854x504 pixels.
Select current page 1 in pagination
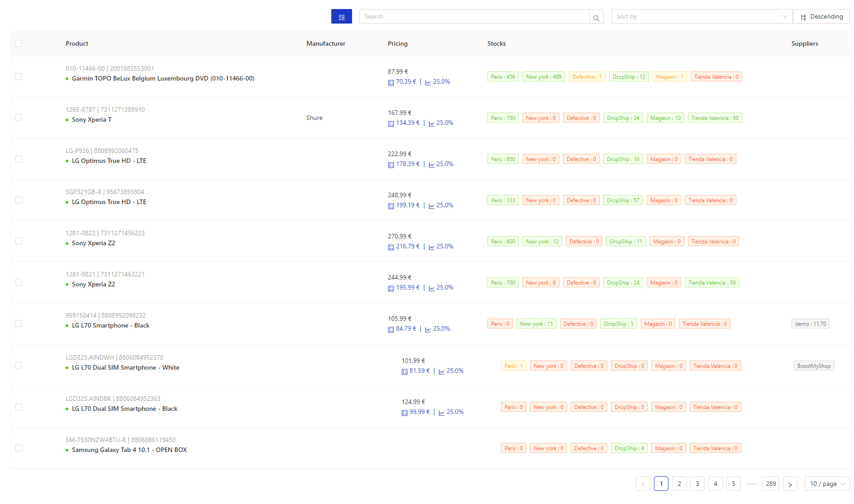(x=661, y=484)
